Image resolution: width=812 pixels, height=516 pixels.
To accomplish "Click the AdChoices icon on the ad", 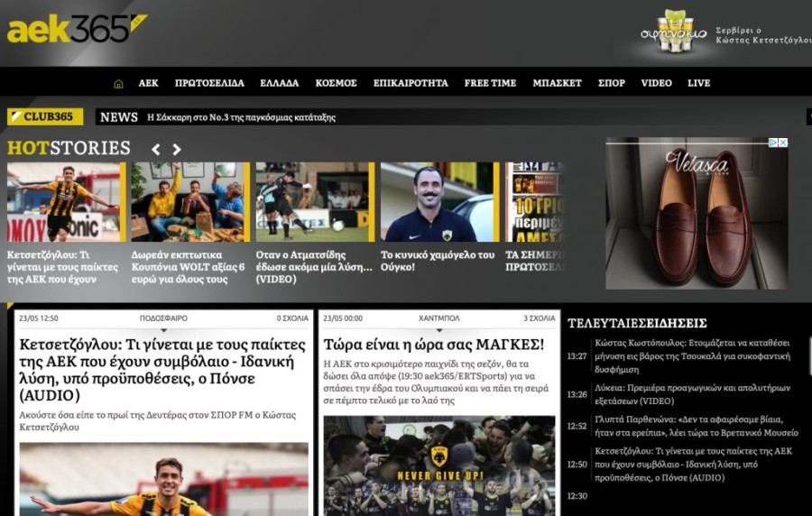I will [773, 143].
